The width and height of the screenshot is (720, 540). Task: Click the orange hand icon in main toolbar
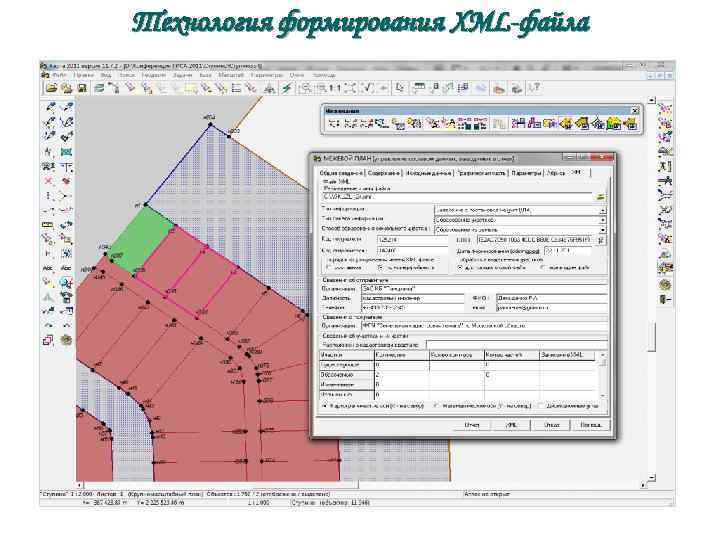coord(499,88)
